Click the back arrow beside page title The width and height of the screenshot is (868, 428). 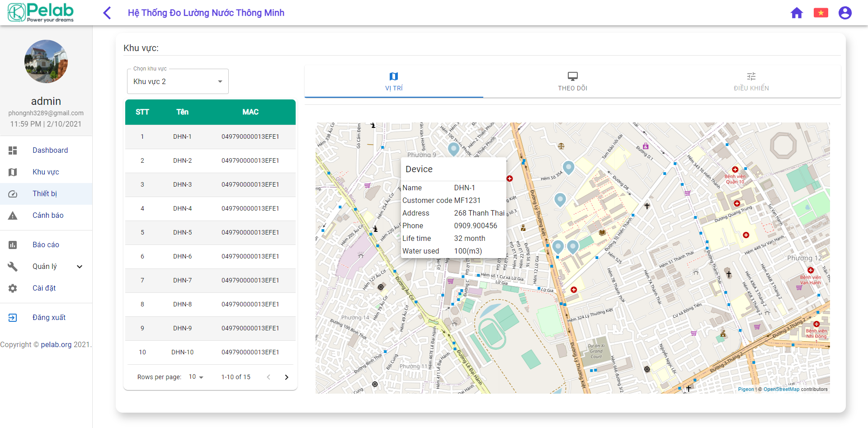pyautogui.click(x=107, y=13)
